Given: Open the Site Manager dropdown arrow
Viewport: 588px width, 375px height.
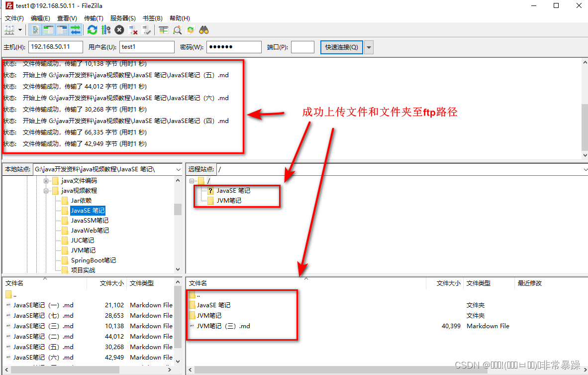Looking at the screenshot, I should (20, 29).
